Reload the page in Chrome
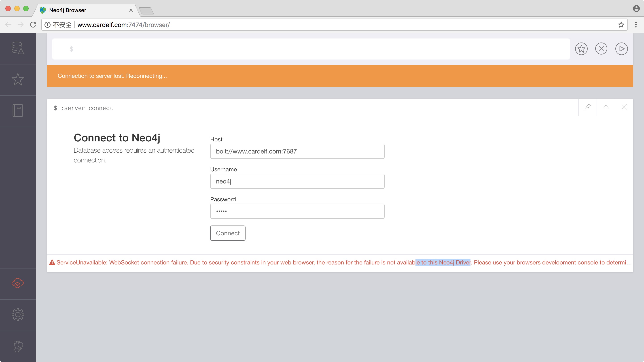The image size is (644, 362). [33, 25]
